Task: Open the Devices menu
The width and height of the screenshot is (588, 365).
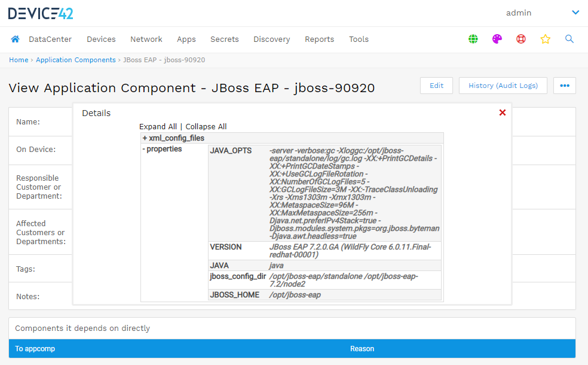Action: (x=101, y=39)
